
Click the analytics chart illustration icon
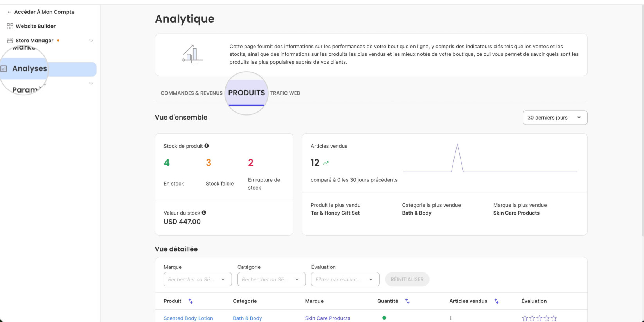[x=192, y=54]
